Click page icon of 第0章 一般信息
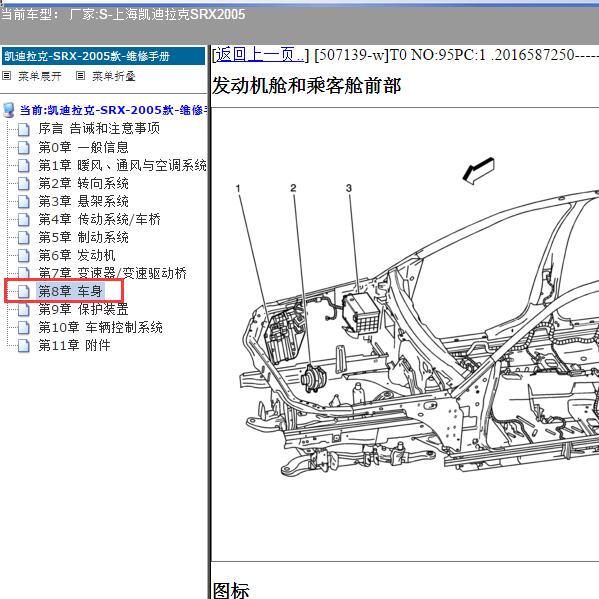Screen dimensions: 599x599 24,147
